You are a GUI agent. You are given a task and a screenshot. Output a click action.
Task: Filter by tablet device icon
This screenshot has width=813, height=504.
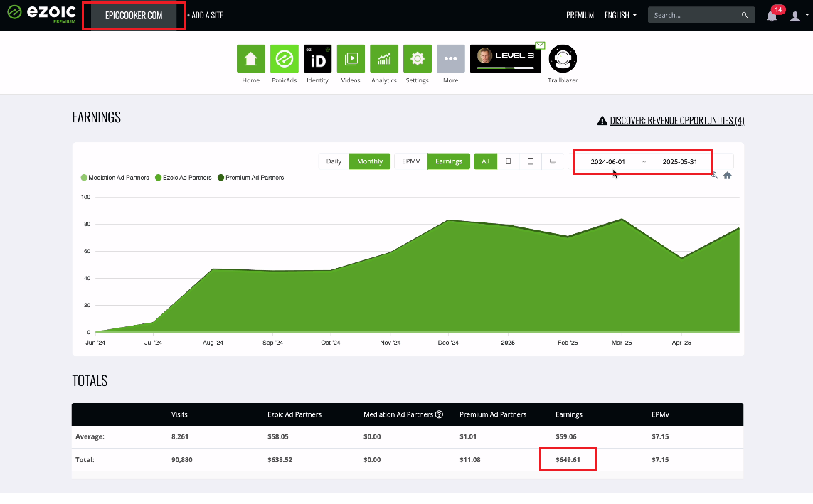[531, 161]
